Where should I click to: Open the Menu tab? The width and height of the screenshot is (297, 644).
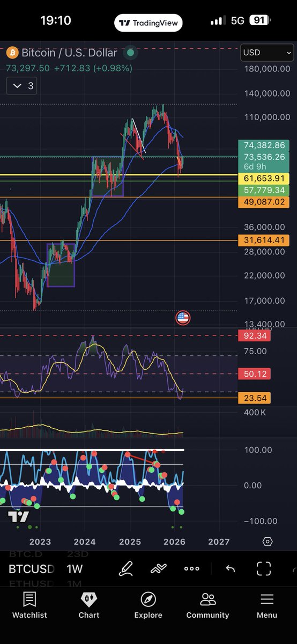pyautogui.click(x=267, y=605)
